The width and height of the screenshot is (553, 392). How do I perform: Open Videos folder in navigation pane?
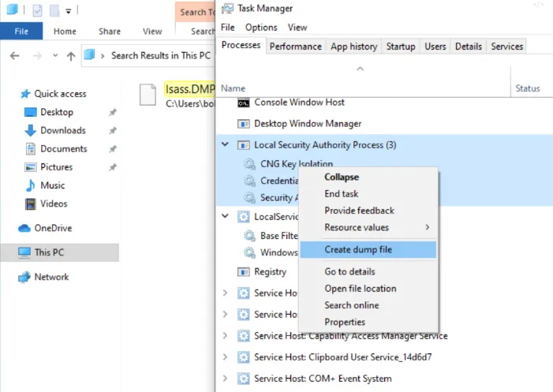coord(54,203)
